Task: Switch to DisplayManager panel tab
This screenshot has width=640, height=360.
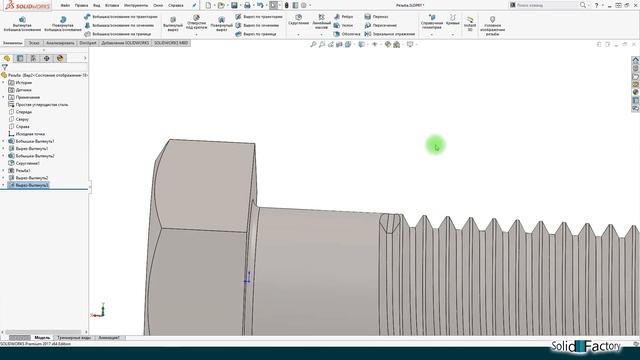Action: pos(60,58)
